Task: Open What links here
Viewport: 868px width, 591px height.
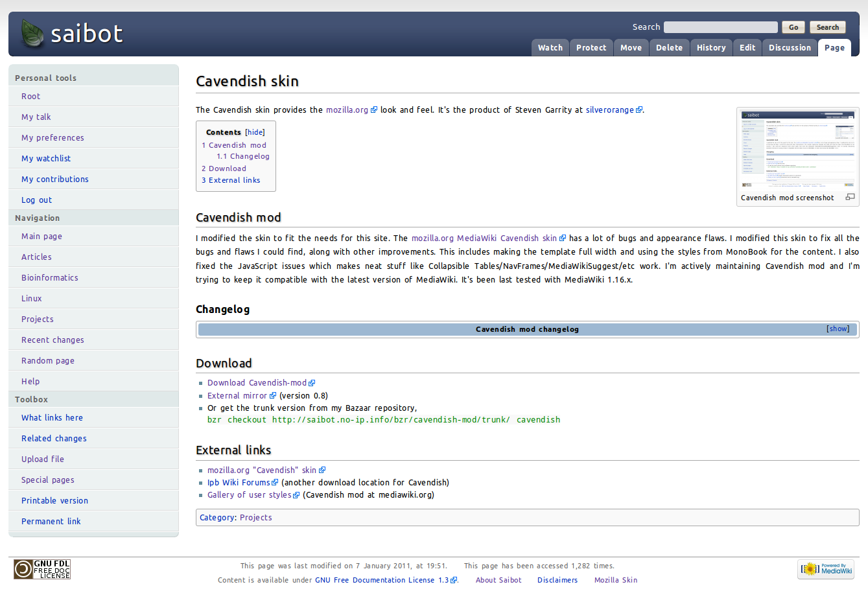Action: coord(52,418)
